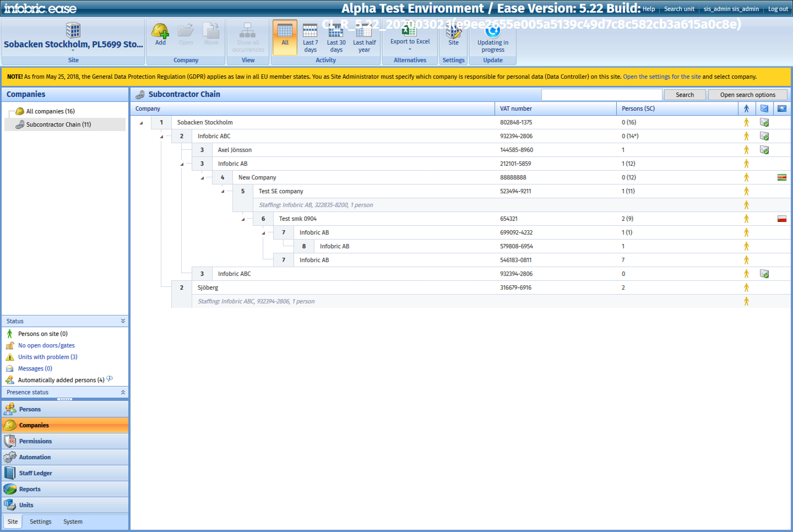Click Open search options button
This screenshot has height=532, width=793.
[748, 95]
